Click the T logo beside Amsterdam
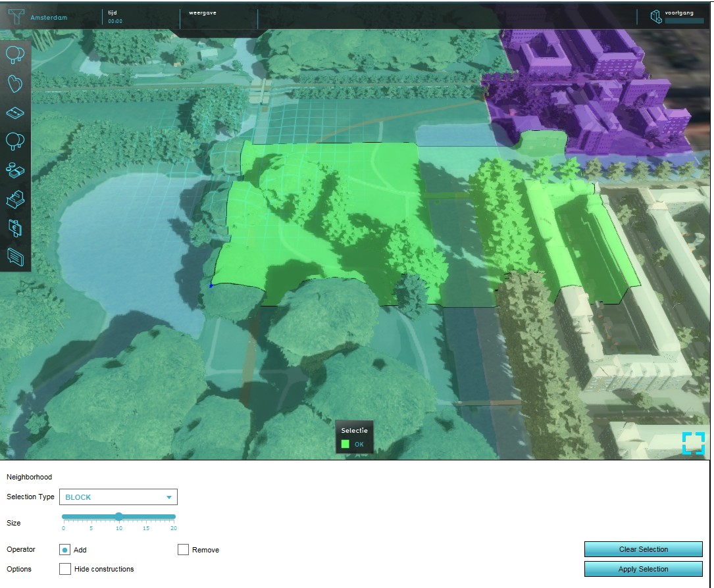Viewport: 714px width, 588px height. tap(14, 16)
